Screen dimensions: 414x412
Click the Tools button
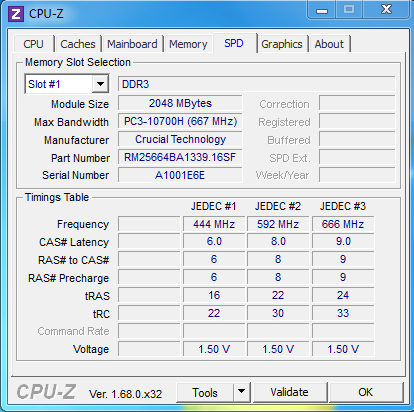(205, 392)
